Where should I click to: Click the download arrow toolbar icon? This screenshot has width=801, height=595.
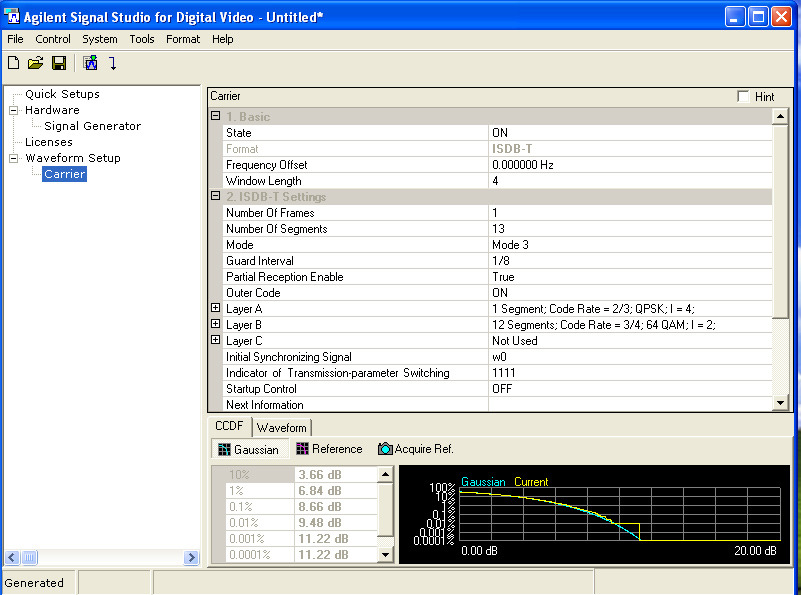click(x=113, y=63)
